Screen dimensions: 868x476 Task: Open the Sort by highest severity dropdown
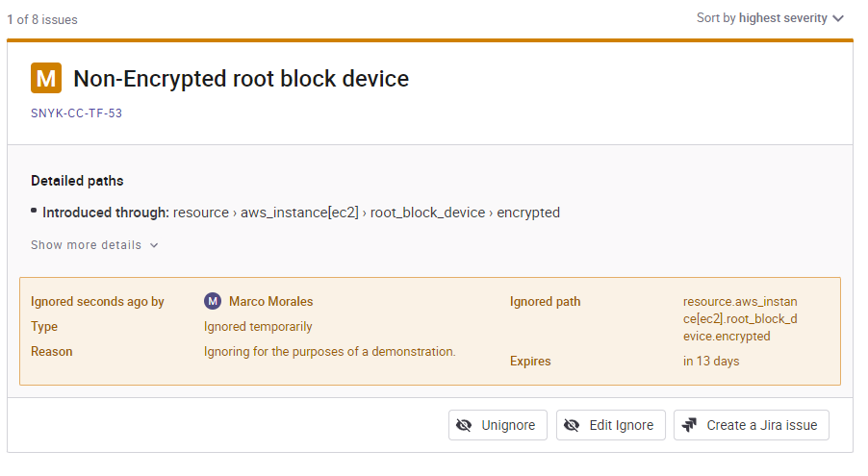point(770,18)
